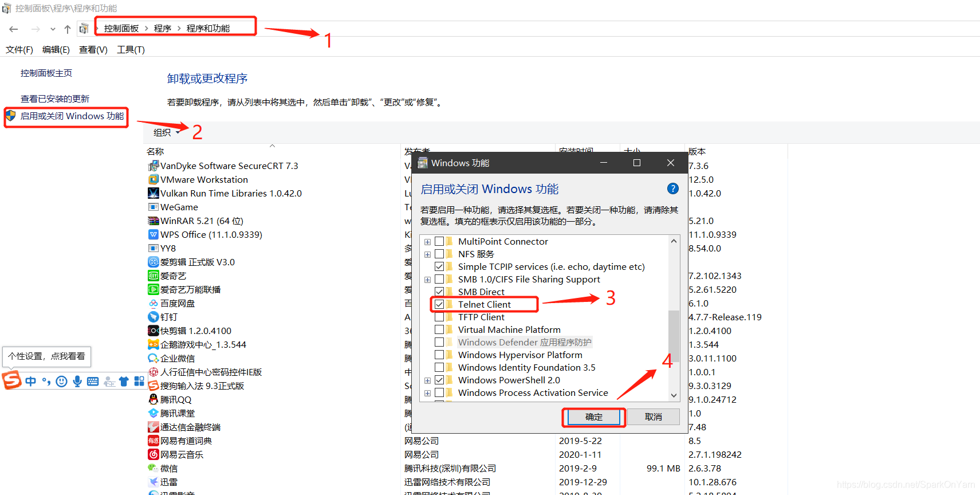Open the 查看(V) menu
The width and height of the screenshot is (980, 495).
[x=93, y=50]
